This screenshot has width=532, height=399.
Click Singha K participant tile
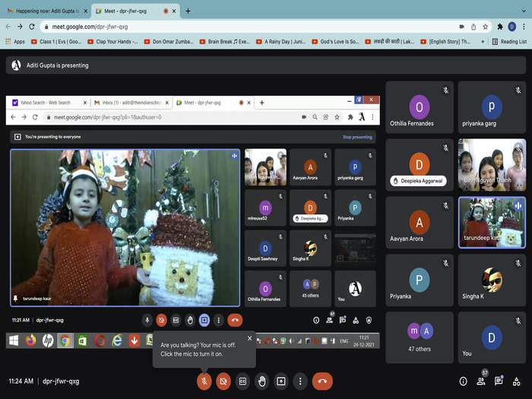pos(492,280)
